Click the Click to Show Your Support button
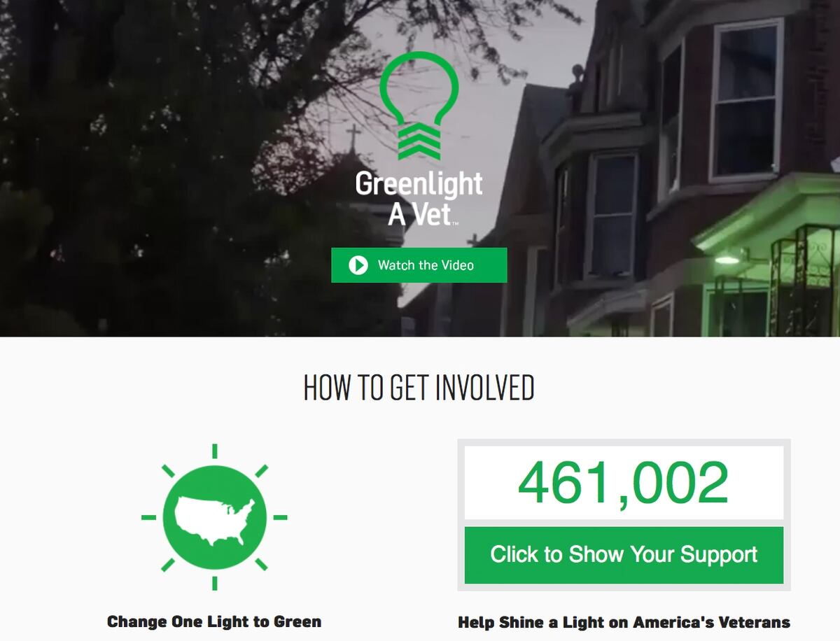840x641 pixels. click(624, 555)
